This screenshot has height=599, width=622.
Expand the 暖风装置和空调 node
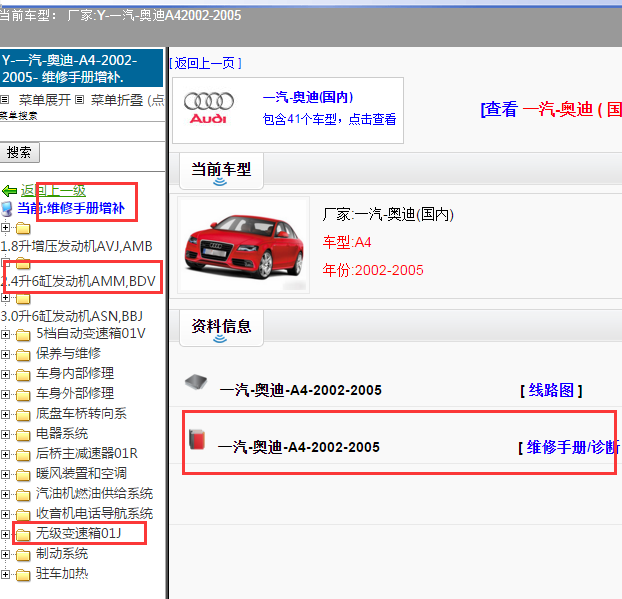(x=5, y=474)
